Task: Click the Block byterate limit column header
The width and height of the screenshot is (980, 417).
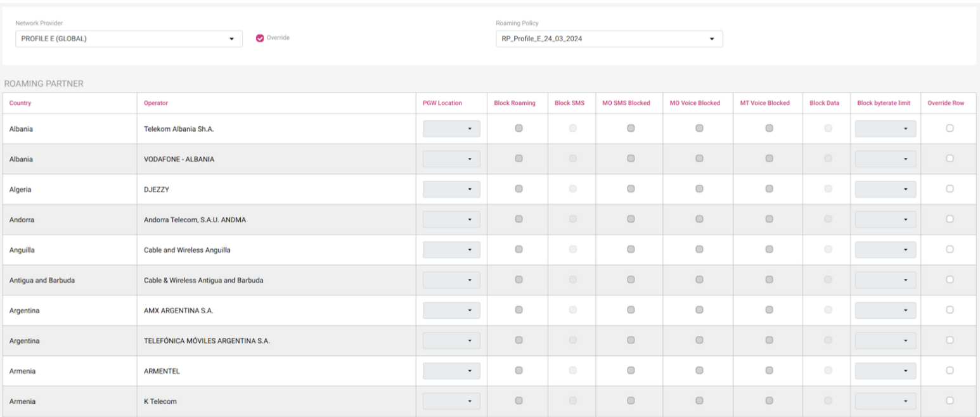Action: pos(885,103)
